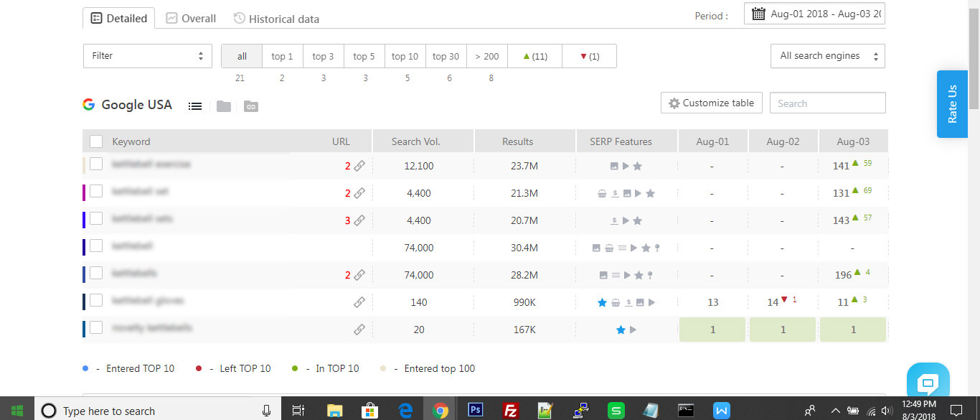Sort by the Results column header
The height and width of the screenshot is (420, 980).
click(525, 141)
